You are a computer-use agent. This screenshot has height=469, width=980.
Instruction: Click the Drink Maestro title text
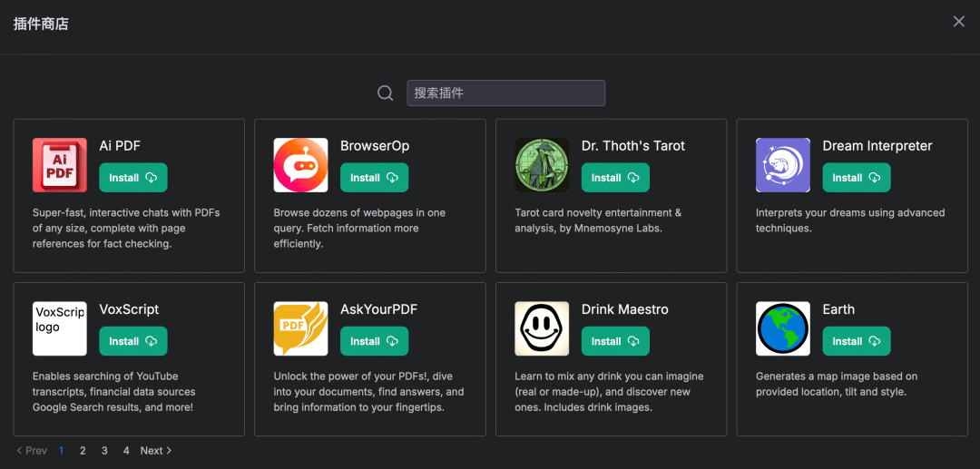[x=625, y=309]
